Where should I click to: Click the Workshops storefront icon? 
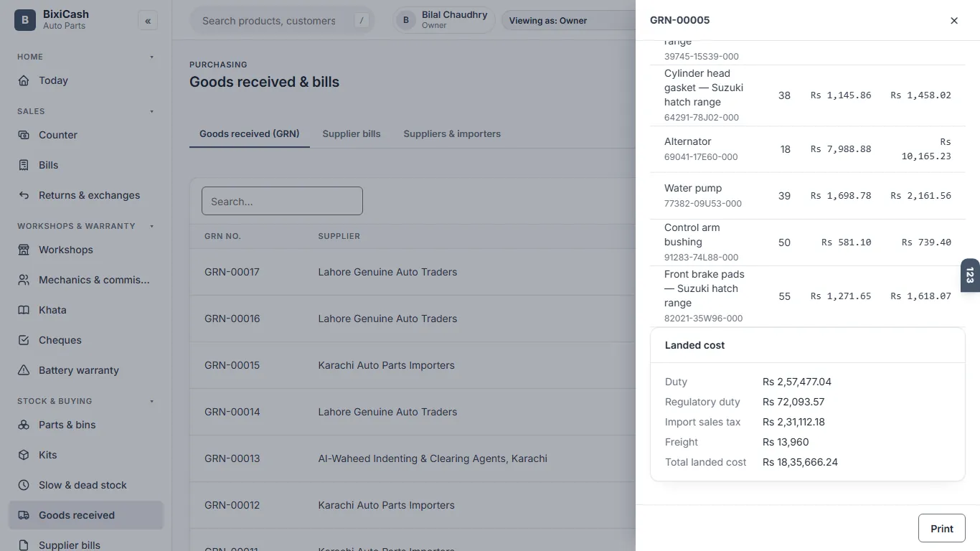click(24, 250)
